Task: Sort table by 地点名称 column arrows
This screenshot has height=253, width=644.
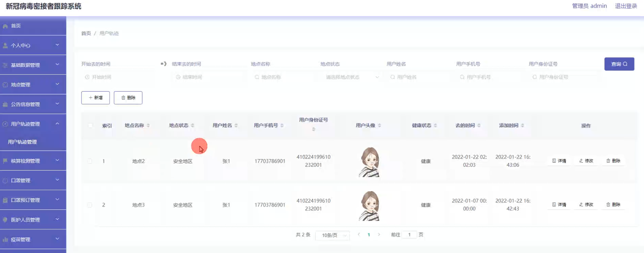Action: (x=148, y=125)
